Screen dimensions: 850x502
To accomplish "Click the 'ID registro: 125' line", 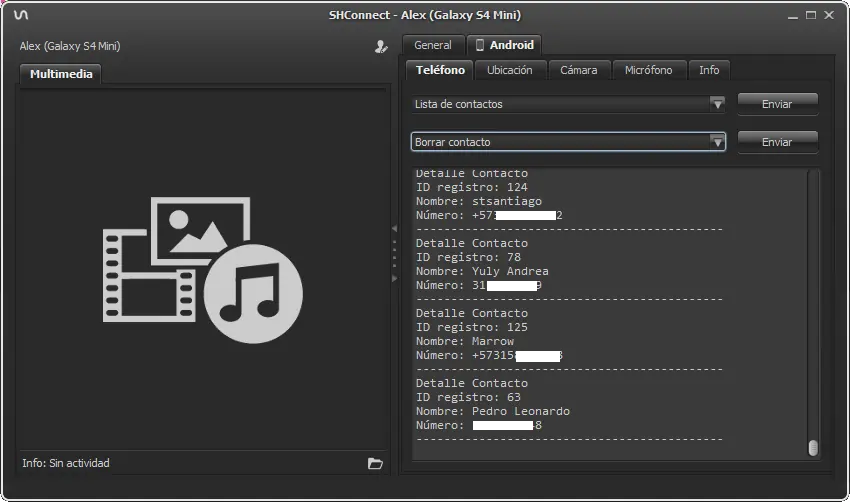I will coord(472,327).
